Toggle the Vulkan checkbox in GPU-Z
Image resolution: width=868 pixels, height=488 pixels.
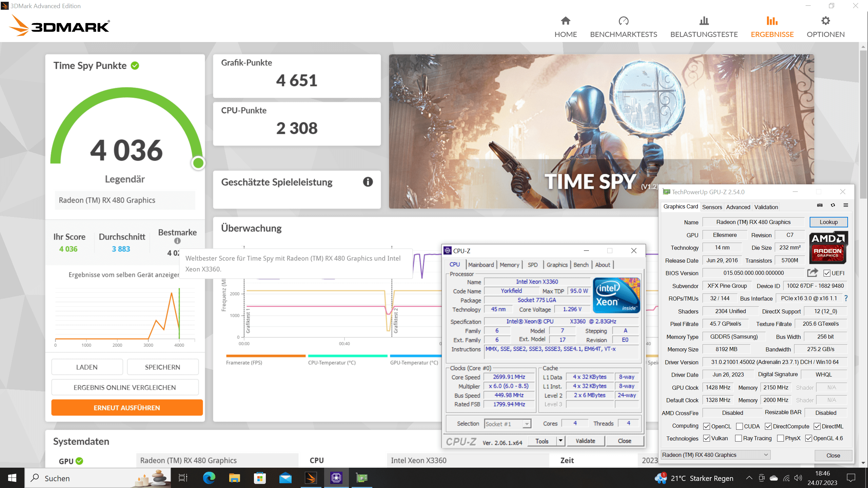[x=707, y=438]
